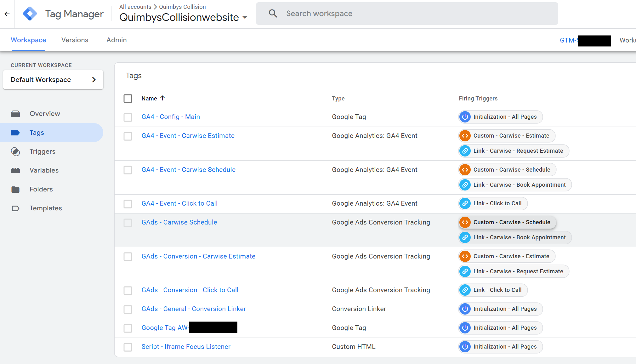Click Link - Click to Call trigger in GAds Conversion row
The height and width of the screenshot is (364, 636).
[x=493, y=290]
